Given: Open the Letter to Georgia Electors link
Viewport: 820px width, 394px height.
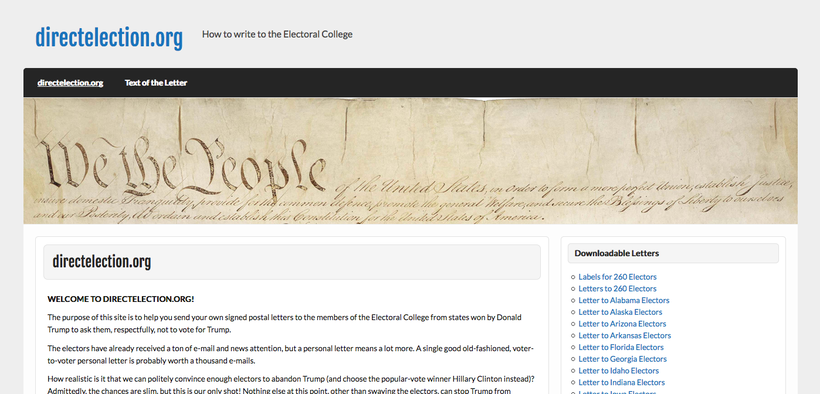Looking at the screenshot, I should coord(622,359).
